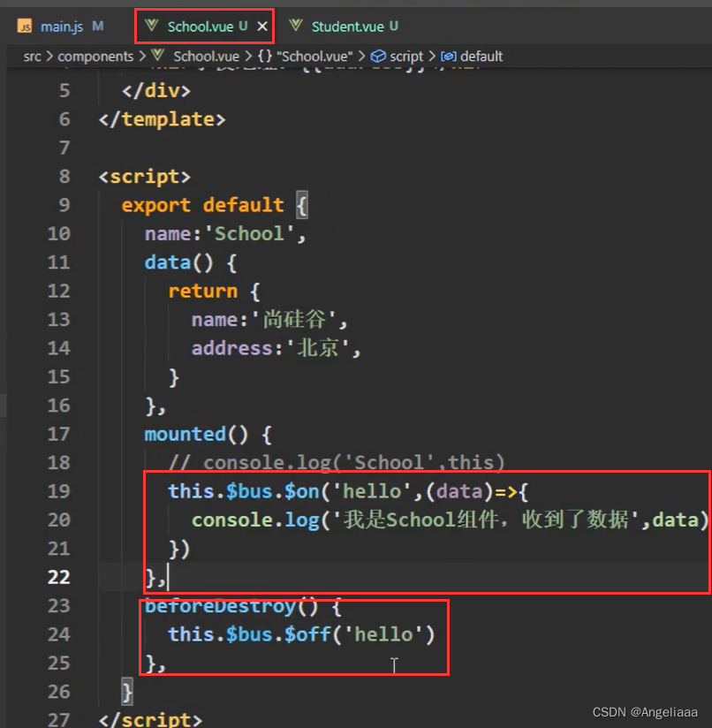Image resolution: width=712 pixels, height=728 pixels.
Task: Click the braces icon in breadcrumb
Action: pos(265,57)
